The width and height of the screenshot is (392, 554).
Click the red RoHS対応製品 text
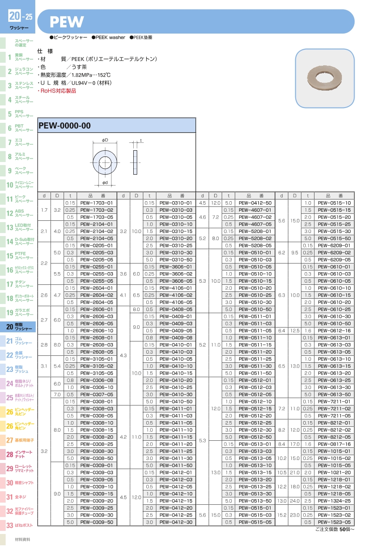[x=57, y=91]
